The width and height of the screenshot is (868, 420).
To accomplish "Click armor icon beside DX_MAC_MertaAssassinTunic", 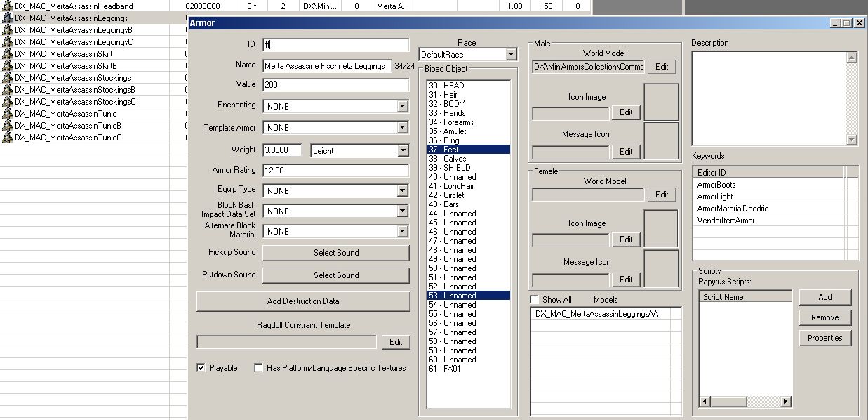I will coord(8,114).
